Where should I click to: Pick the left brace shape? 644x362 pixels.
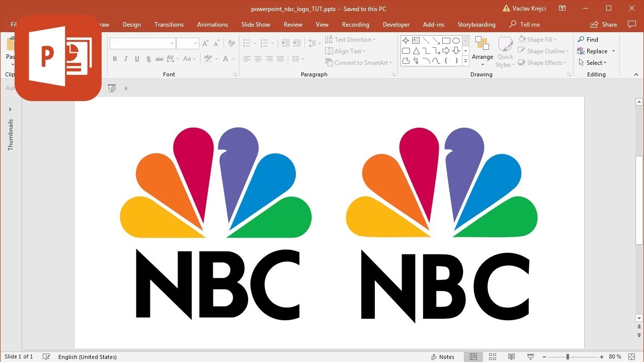[446, 61]
